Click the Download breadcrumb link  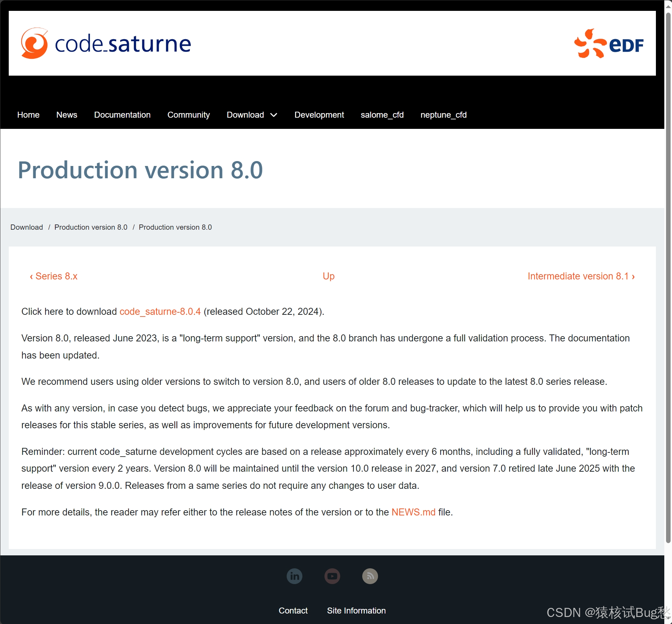point(27,227)
